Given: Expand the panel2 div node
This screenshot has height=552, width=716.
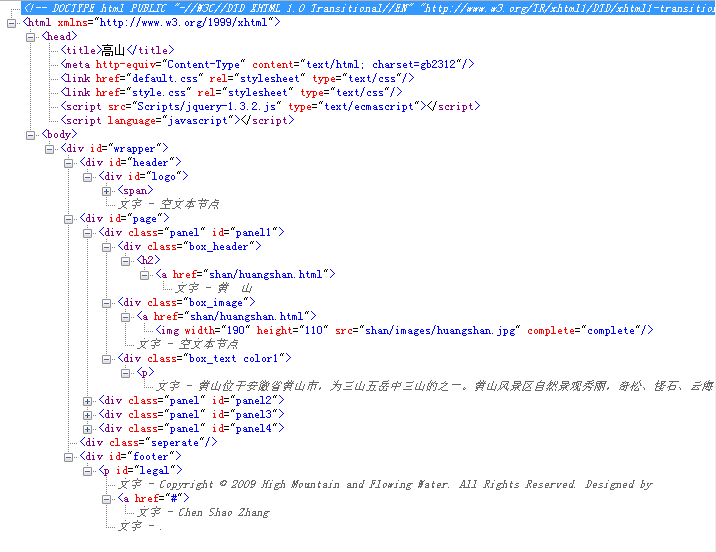Looking at the screenshot, I should click(x=87, y=401).
